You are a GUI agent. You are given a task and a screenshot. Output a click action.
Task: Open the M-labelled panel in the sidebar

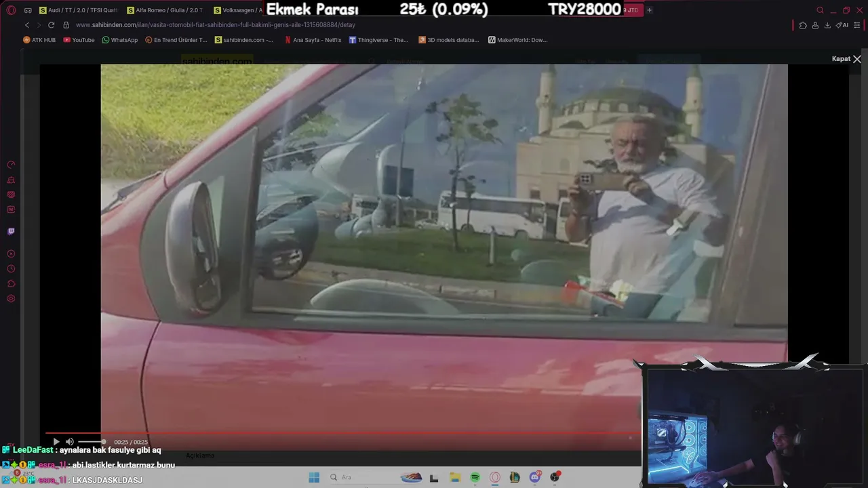click(11, 209)
